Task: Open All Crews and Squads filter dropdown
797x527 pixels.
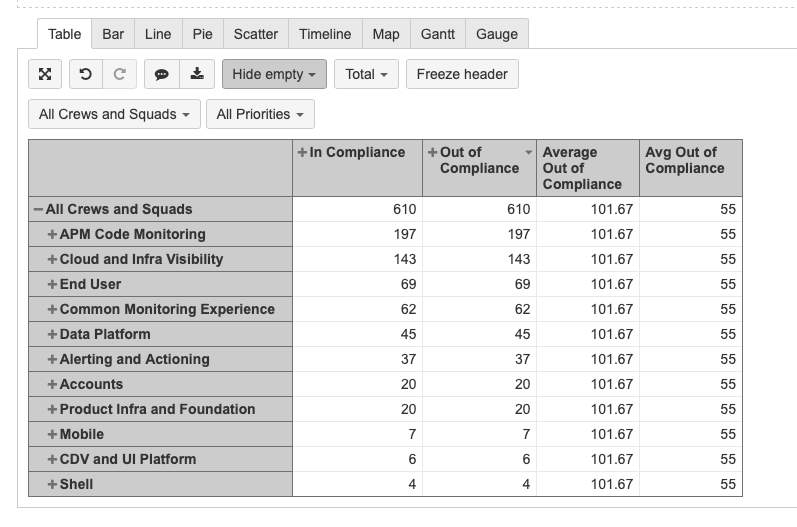Action: click(x=114, y=114)
